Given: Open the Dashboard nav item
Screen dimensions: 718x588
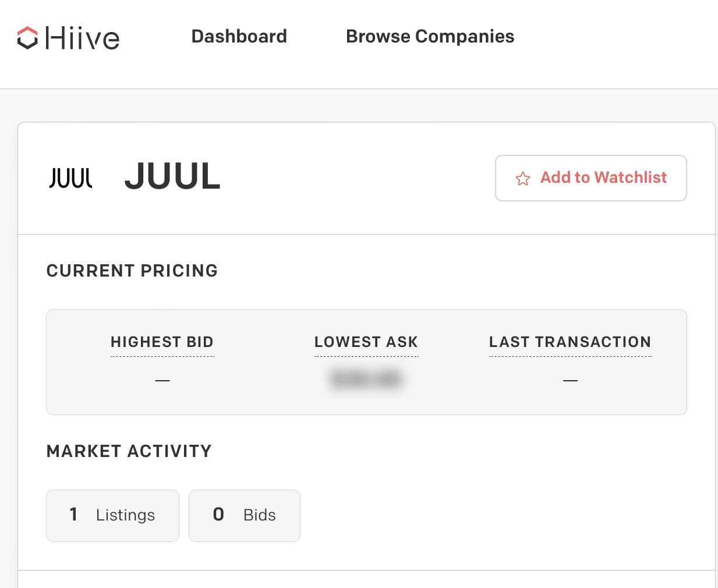Looking at the screenshot, I should coord(239,37).
